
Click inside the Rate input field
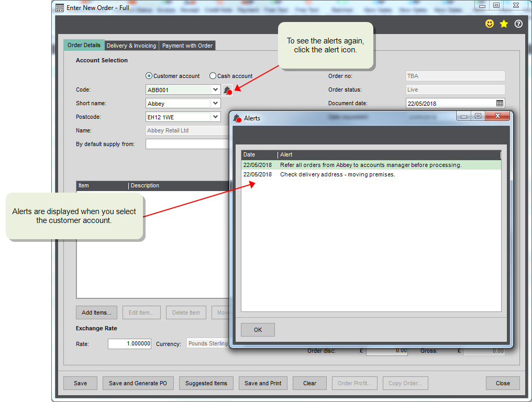129,344
